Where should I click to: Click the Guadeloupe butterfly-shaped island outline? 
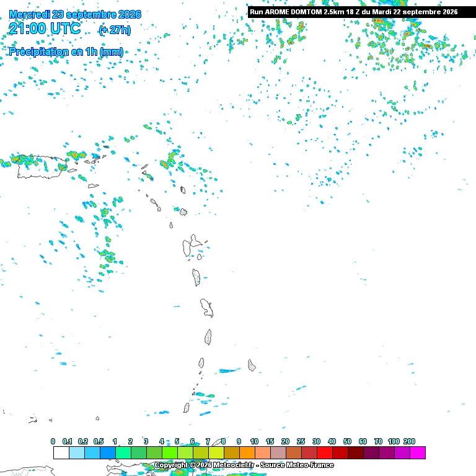[x=192, y=245]
